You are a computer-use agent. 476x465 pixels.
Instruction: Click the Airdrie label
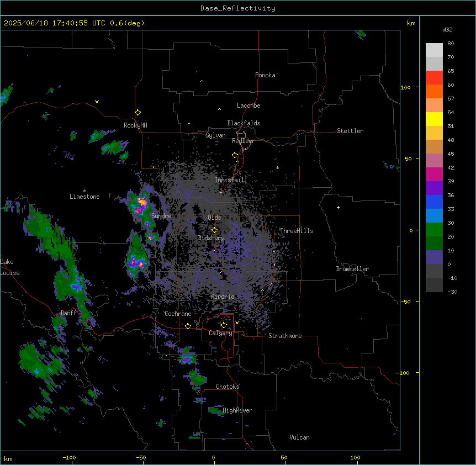pyautogui.click(x=223, y=297)
